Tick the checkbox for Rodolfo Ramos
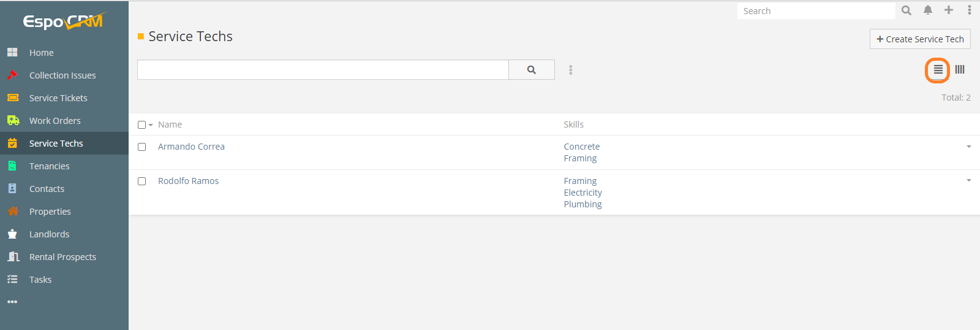Viewport: 980px width, 330px height. 142,182
